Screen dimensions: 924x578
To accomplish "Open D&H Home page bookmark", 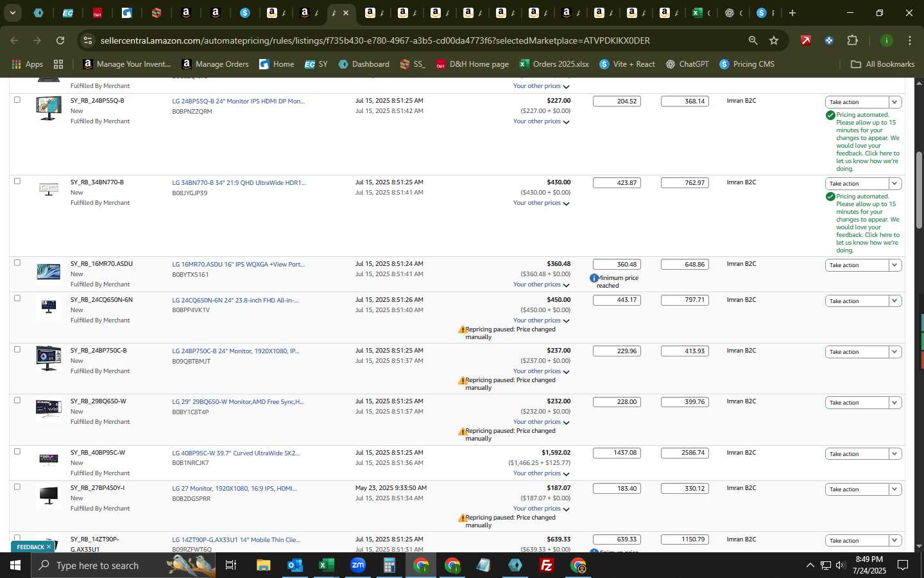I will [x=472, y=64].
